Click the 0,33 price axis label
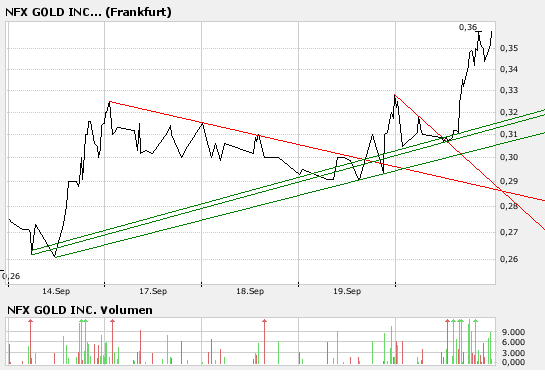 (509, 90)
